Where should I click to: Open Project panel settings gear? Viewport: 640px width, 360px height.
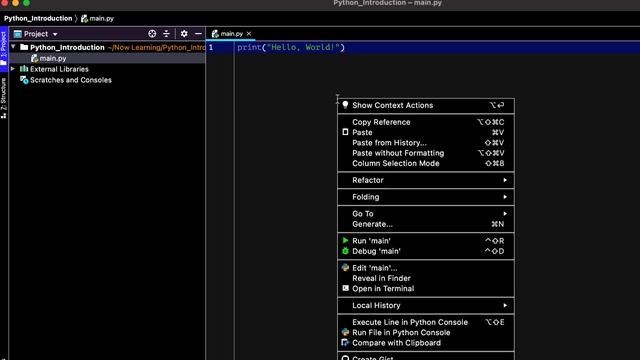tap(184, 34)
